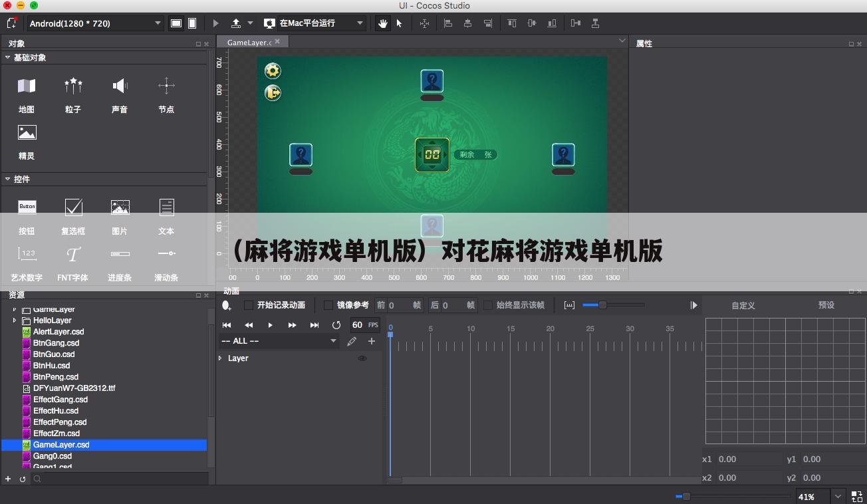Run the project with the play icon
Screen dimensions: 867x504
[x=216, y=23]
